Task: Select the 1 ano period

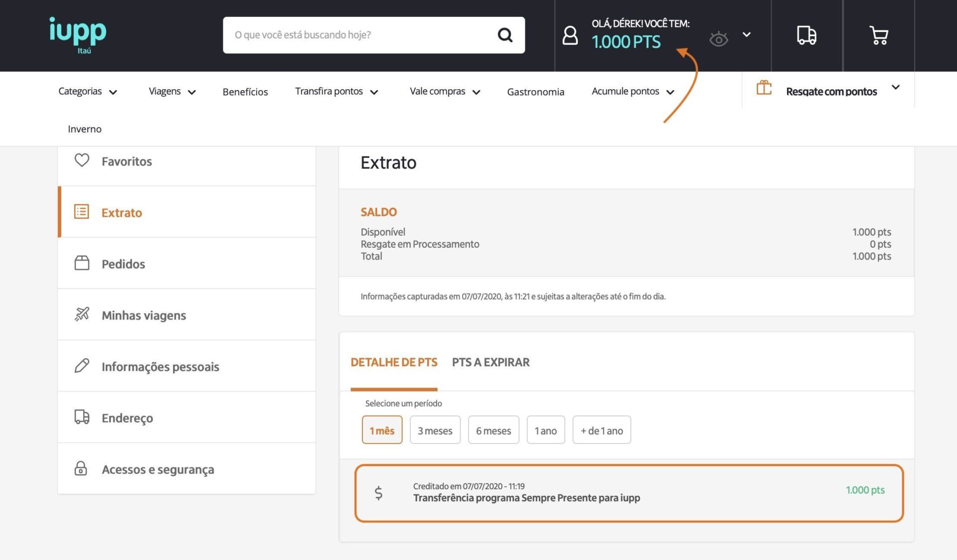Action: click(x=546, y=430)
